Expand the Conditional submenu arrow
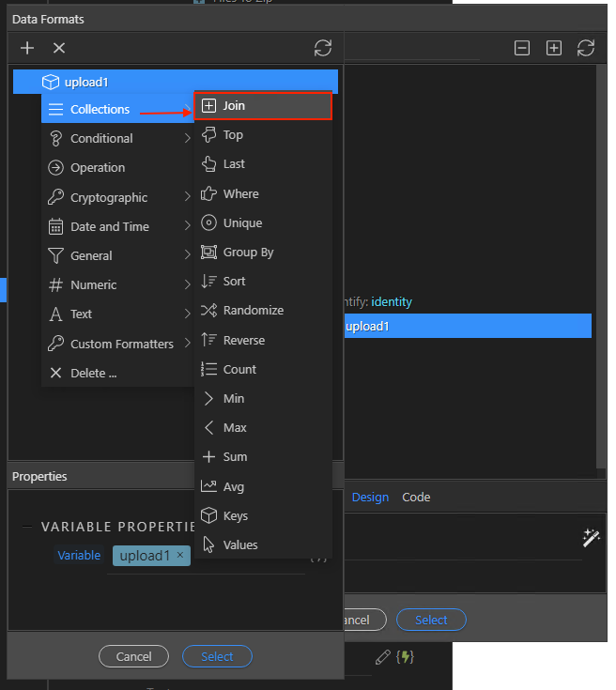Screen dimensions: 616x690 click(188, 138)
